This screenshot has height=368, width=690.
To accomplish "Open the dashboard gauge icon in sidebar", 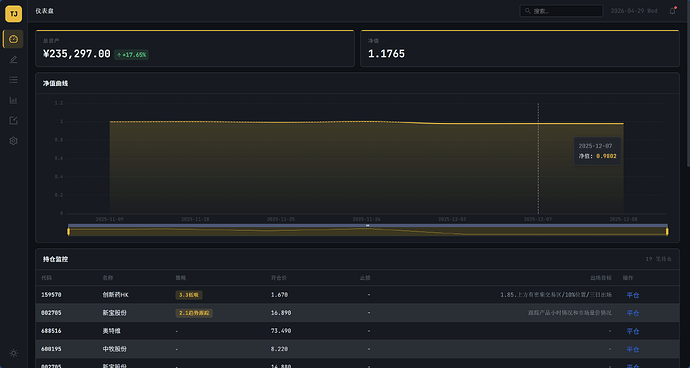I will [14, 39].
